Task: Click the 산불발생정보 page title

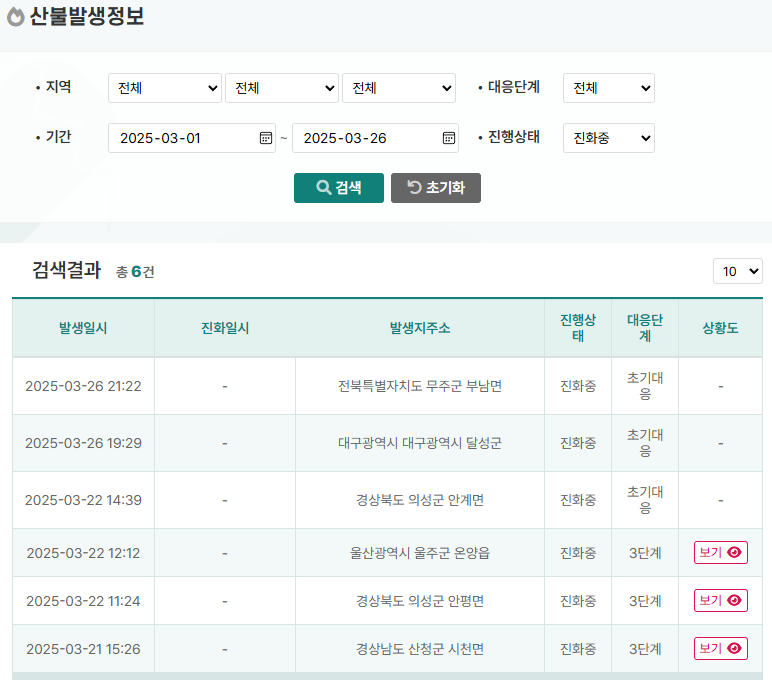Action: click(87, 16)
